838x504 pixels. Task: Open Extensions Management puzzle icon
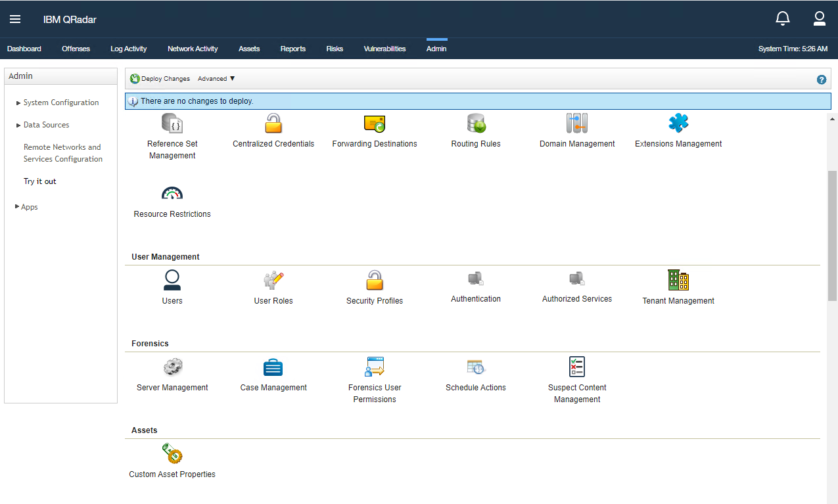click(678, 123)
